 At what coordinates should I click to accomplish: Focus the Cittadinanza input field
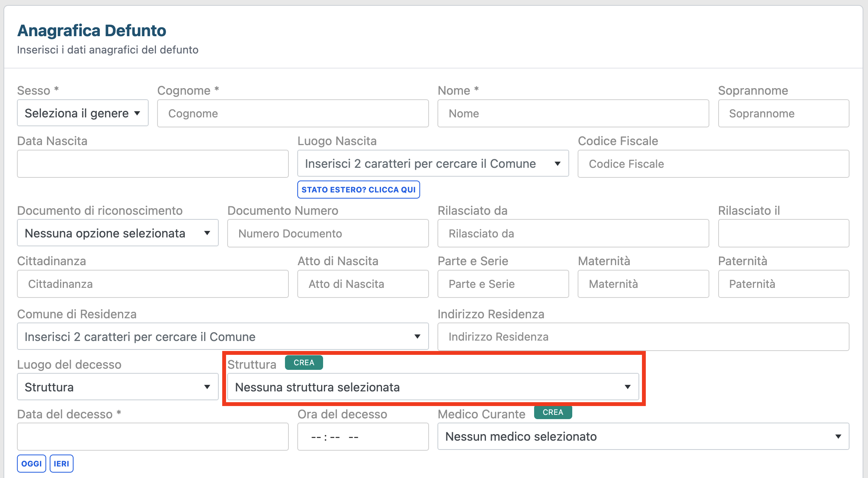(x=152, y=284)
